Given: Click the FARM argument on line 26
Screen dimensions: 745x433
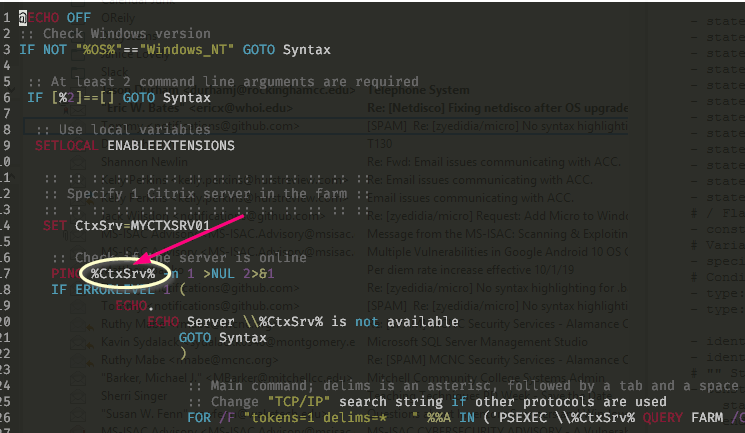Looking at the screenshot, I should tap(707, 418).
